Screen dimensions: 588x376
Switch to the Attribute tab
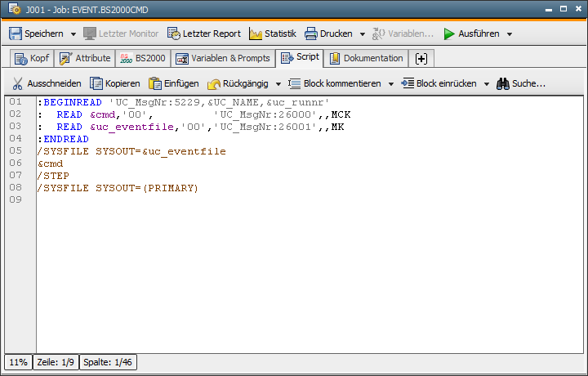point(85,58)
